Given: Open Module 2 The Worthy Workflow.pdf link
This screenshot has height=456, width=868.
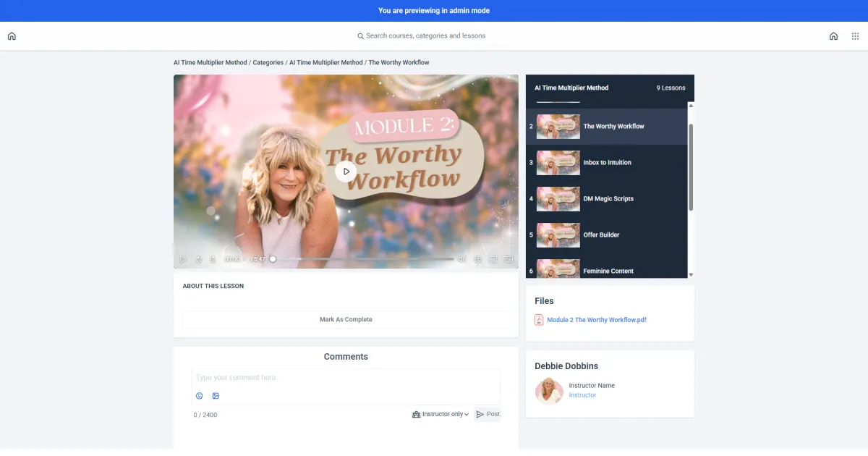Looking at the screenshot, I should coord(597,320).
